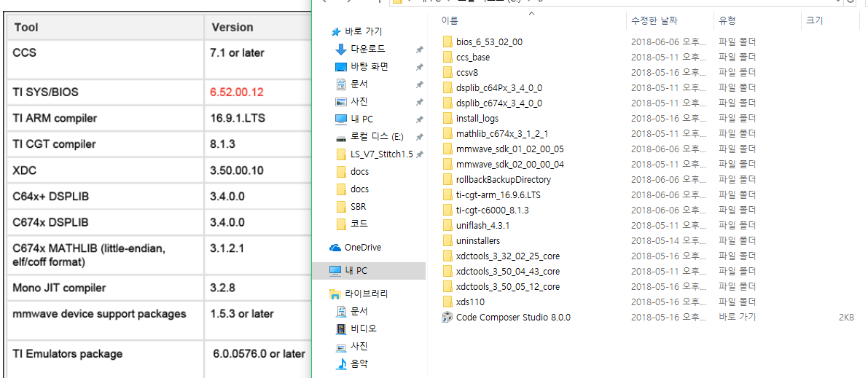Select highlighted 내 PC navigation item

point(369,271)
